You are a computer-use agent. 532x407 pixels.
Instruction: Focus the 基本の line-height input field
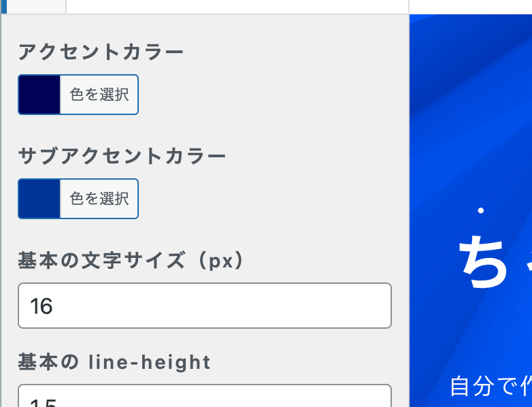(x=204, y=397)
